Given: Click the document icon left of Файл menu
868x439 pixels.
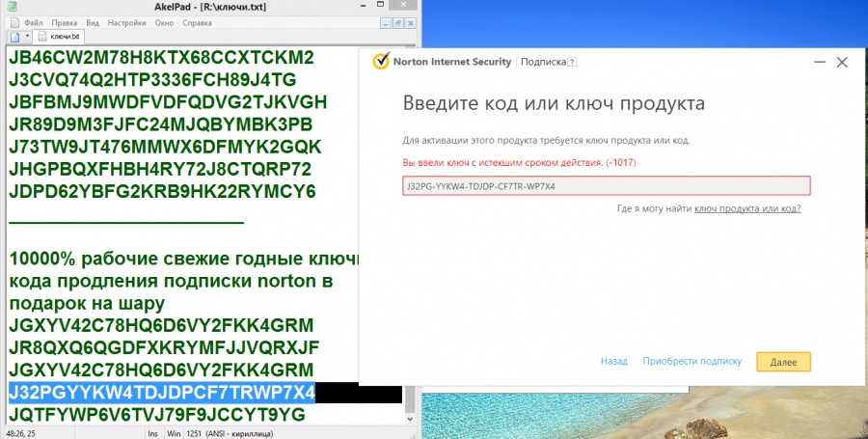Looking at the screenshot, I should pos(14,23).
